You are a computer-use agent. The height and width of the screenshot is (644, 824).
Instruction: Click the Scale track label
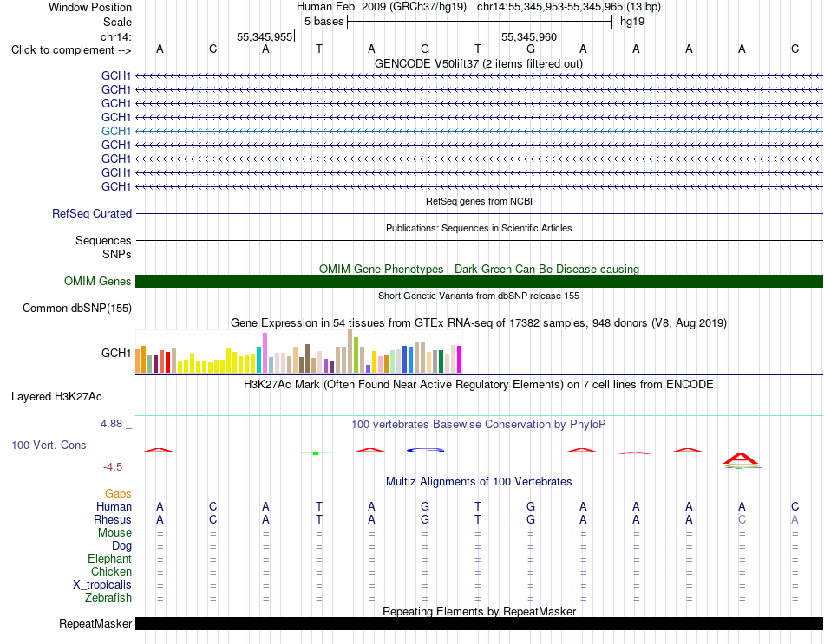(117, 22)
